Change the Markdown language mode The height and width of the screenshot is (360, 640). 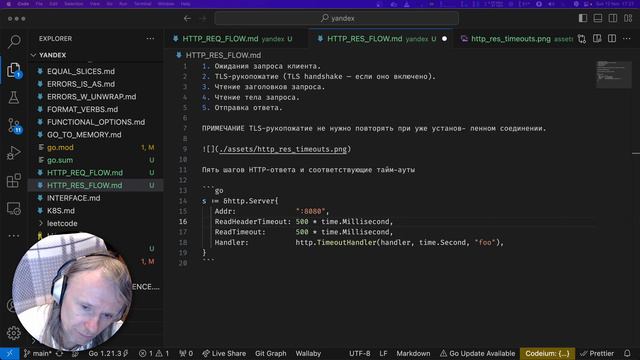[413, 353]
